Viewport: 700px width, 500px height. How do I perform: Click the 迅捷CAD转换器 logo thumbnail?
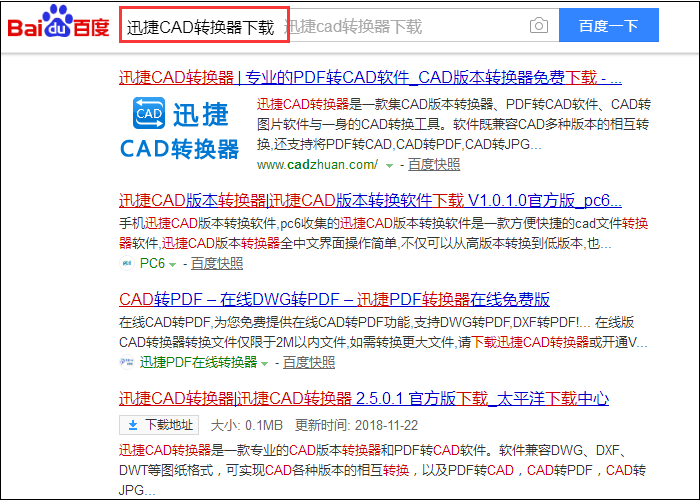180,129
